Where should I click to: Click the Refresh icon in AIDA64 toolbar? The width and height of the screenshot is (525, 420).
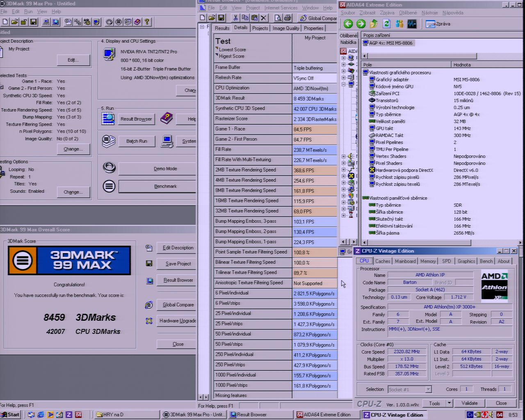(x=386, y=24)
